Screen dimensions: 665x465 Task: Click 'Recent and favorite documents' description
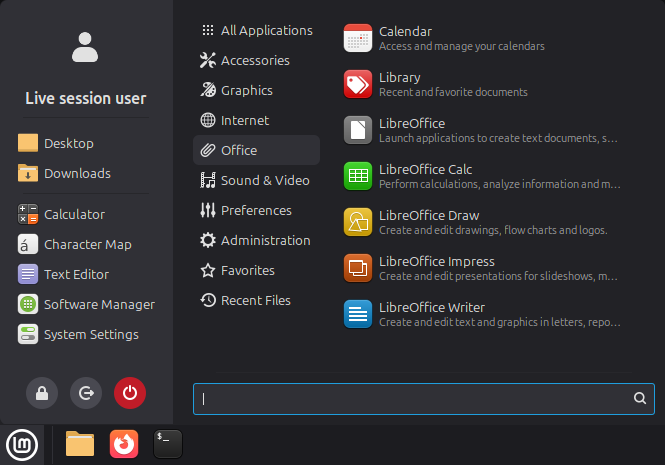(x=453, y=92)
